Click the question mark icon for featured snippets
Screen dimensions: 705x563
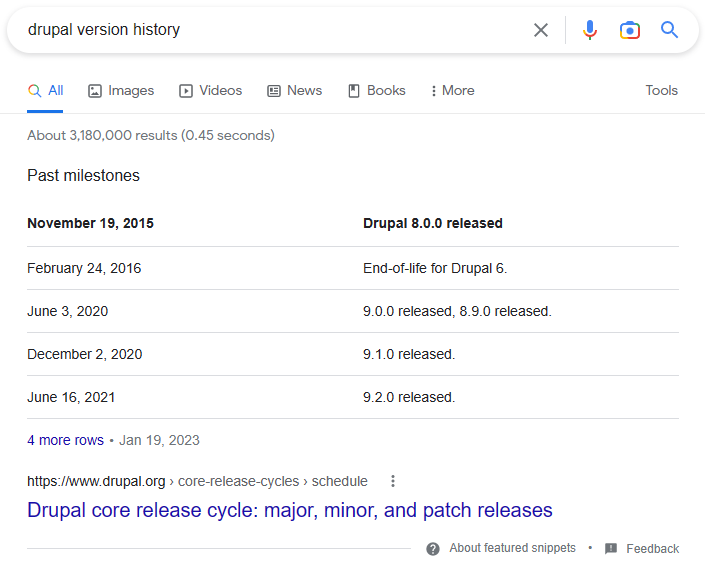pyautogui.click(x=433, y=549)
